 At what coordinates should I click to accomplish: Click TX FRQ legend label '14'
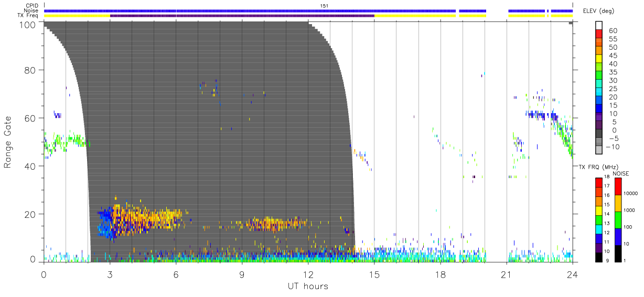coord(606,215)
